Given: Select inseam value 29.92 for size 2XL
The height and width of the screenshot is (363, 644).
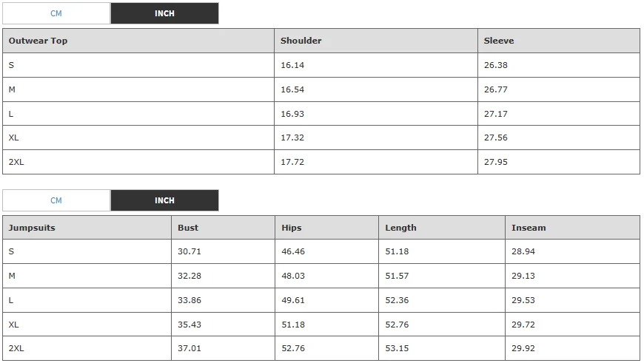Looking at the screenshot, I should (x=523, y=348).
